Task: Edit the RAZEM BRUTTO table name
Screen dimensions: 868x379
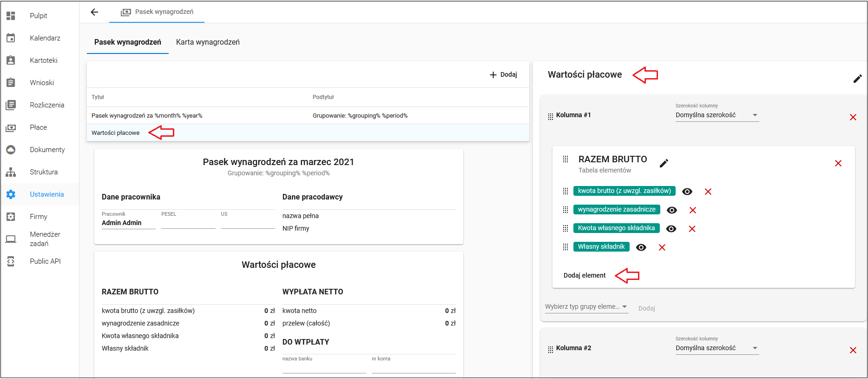Action: [664, 163]
